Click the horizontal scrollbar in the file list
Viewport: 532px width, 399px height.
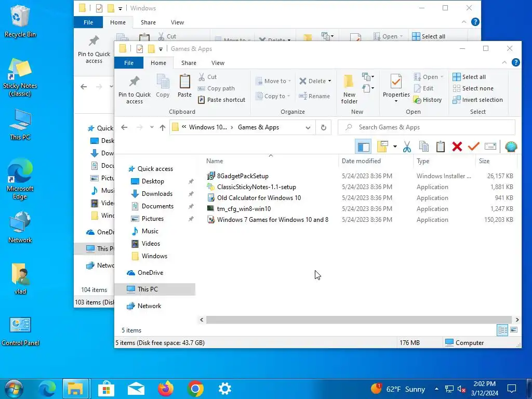coord(359,320)
